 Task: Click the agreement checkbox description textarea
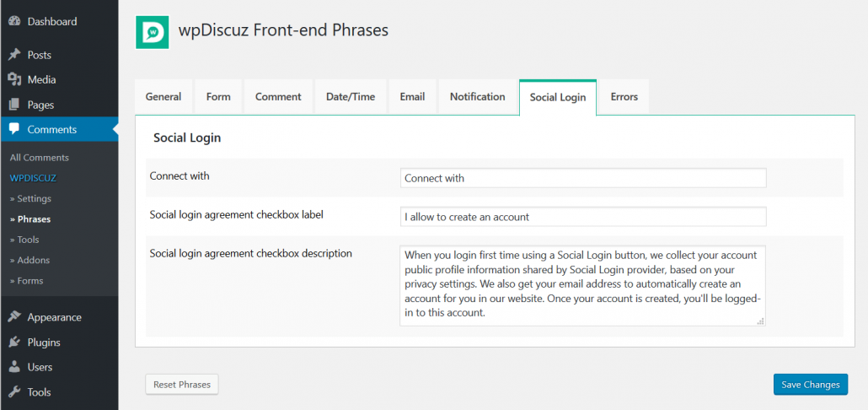583,285
